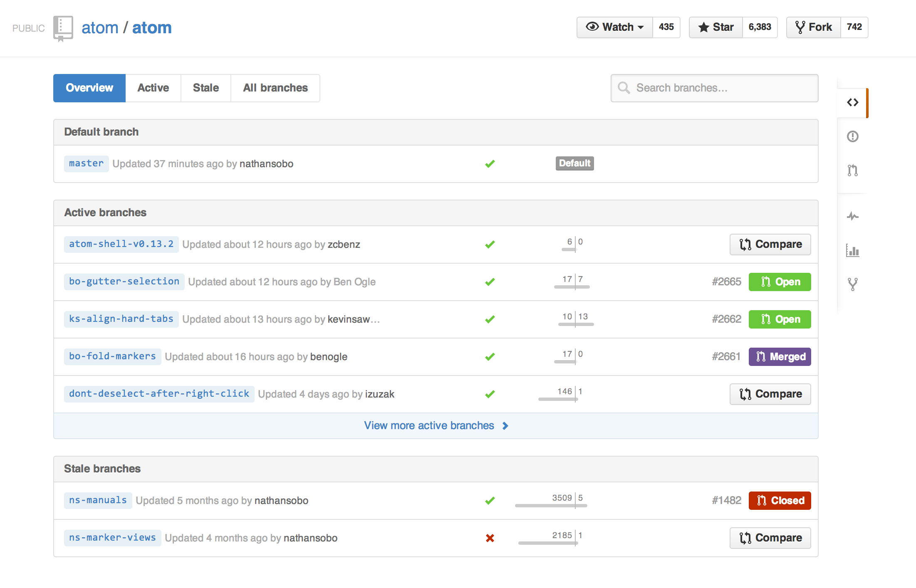Open the Pulse activity sidebar icon
The width and height of the screenshot is (916, 588).
(x=852, y=216)
